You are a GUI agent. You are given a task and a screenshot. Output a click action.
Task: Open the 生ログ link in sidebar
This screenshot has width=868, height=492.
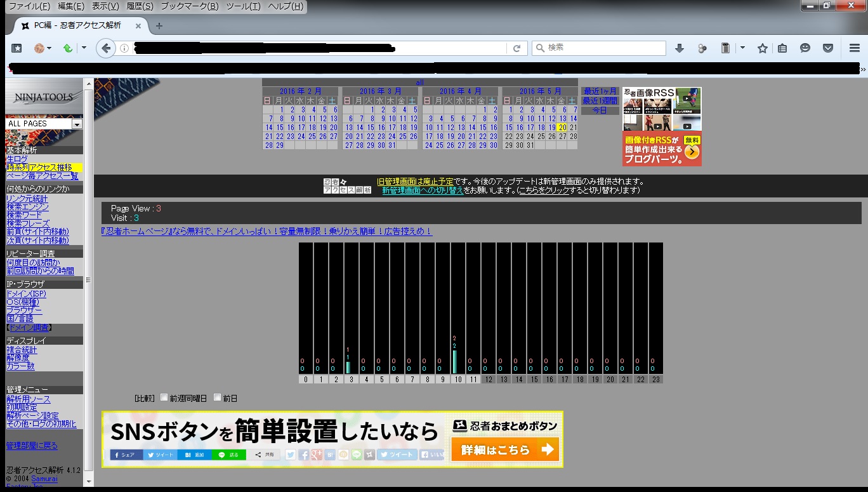pos(17,159)
